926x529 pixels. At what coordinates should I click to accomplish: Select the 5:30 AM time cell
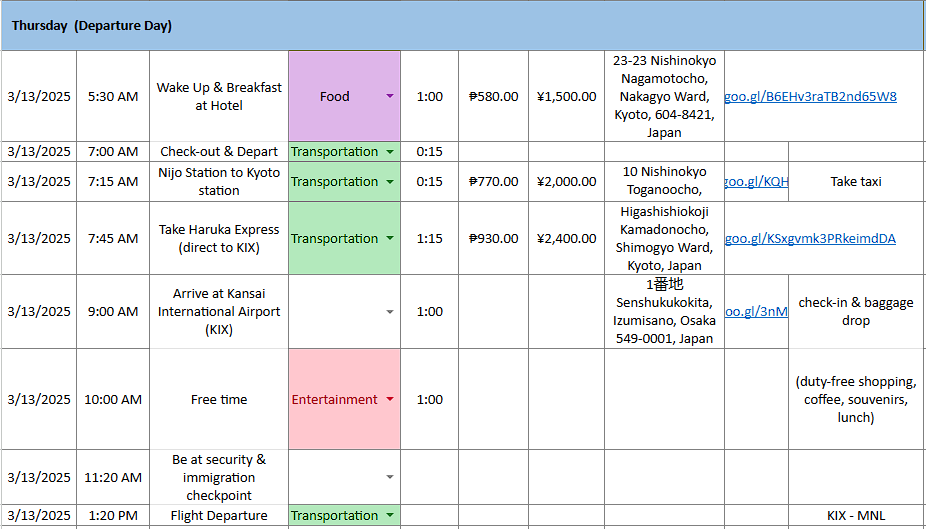[x=113, y=96]
